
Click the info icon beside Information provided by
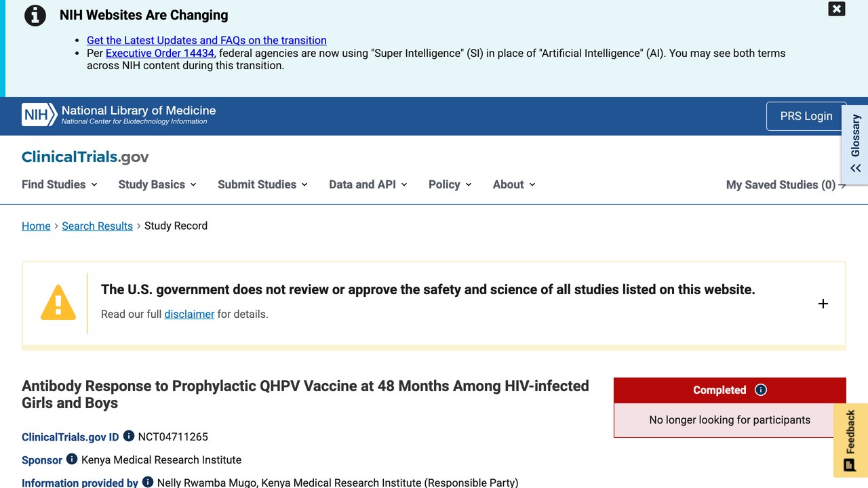[x=147, y=483]
